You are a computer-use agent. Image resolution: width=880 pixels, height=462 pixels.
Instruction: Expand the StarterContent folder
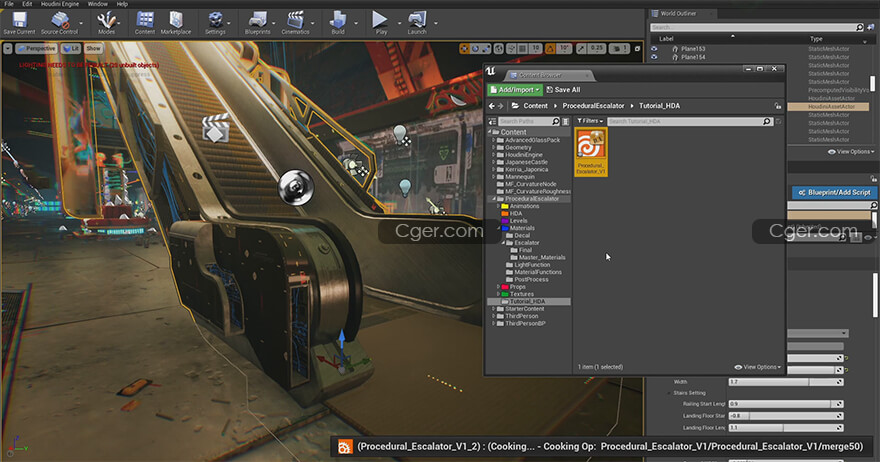pyautogui.click(x=494, y=309)
